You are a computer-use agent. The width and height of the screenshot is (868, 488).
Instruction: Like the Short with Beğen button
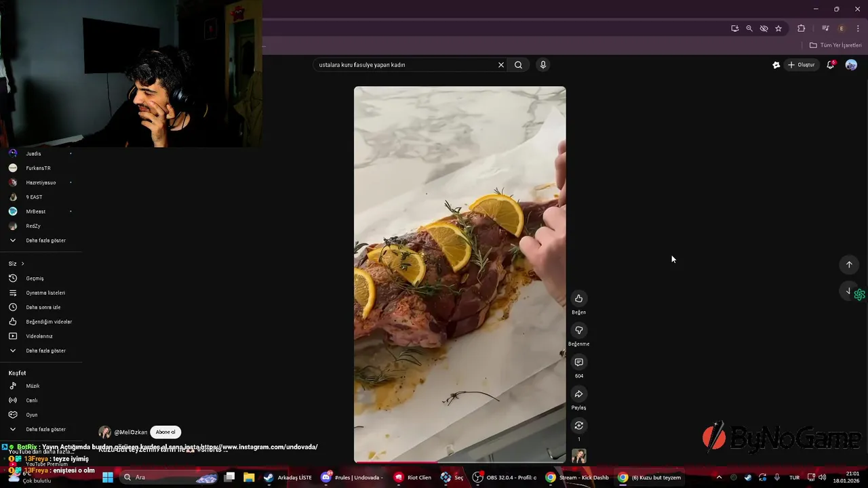click(x=578, y=298)
